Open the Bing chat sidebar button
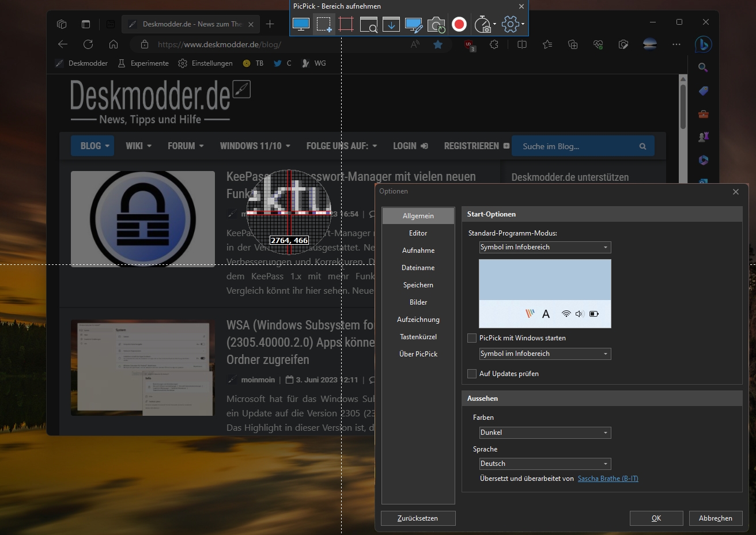This screenshot has height=535, width=756. 703,44
